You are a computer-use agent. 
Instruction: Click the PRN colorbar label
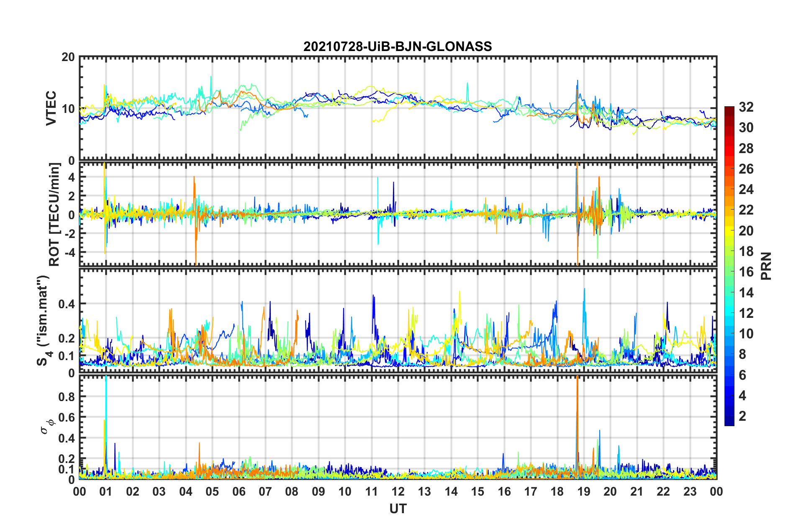(x=766, y=266)
